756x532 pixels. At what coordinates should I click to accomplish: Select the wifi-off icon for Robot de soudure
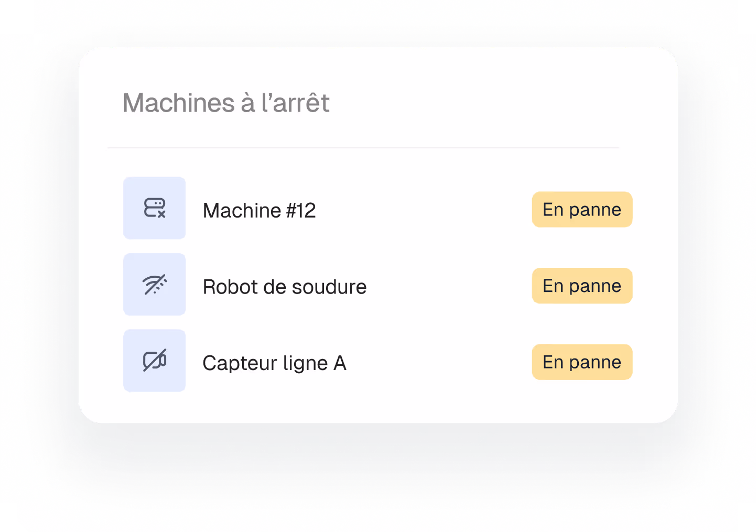154,284
